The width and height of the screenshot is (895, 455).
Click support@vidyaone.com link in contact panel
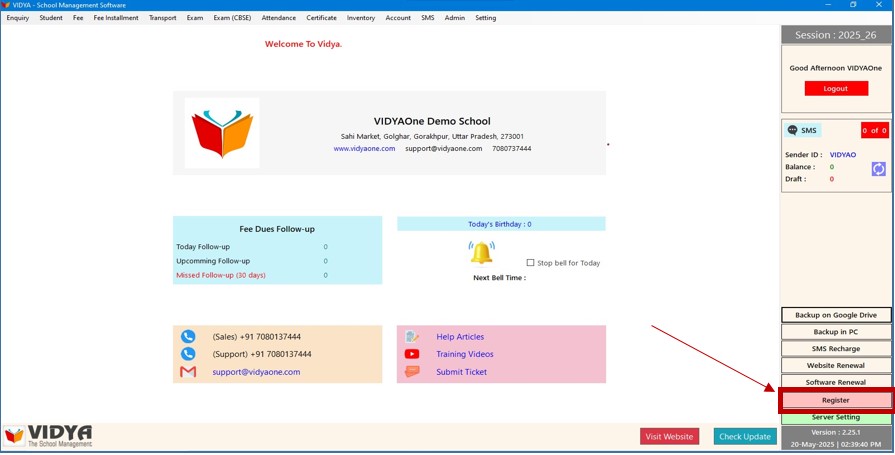pyautogui.click(x=256, y=372)
